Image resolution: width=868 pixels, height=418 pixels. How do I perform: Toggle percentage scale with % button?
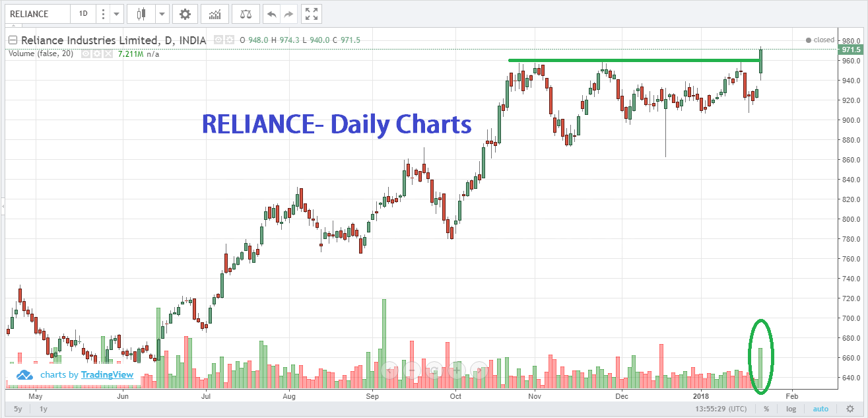click(x=766, y=409)
